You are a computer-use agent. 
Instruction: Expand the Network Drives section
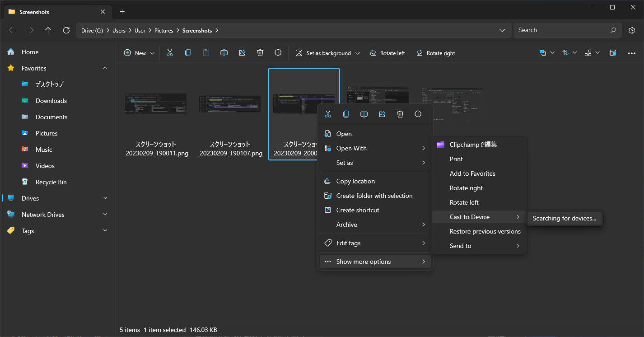(105, 214)
